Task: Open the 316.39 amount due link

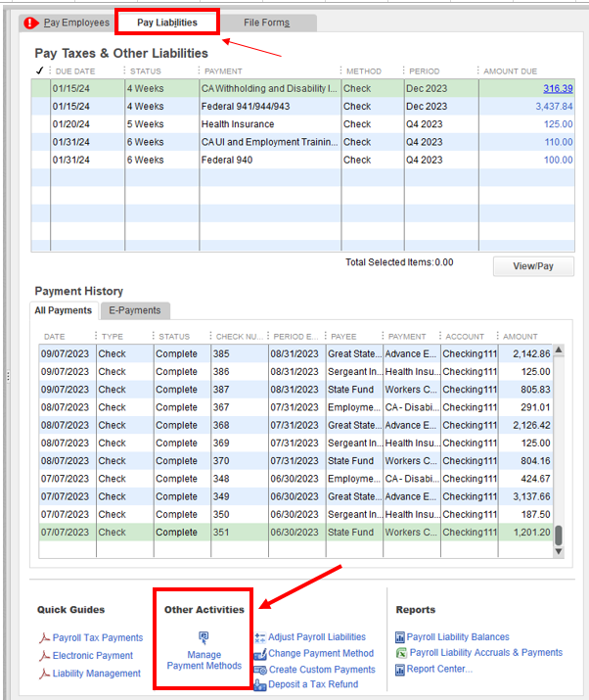Action: [x=558, y=88]
